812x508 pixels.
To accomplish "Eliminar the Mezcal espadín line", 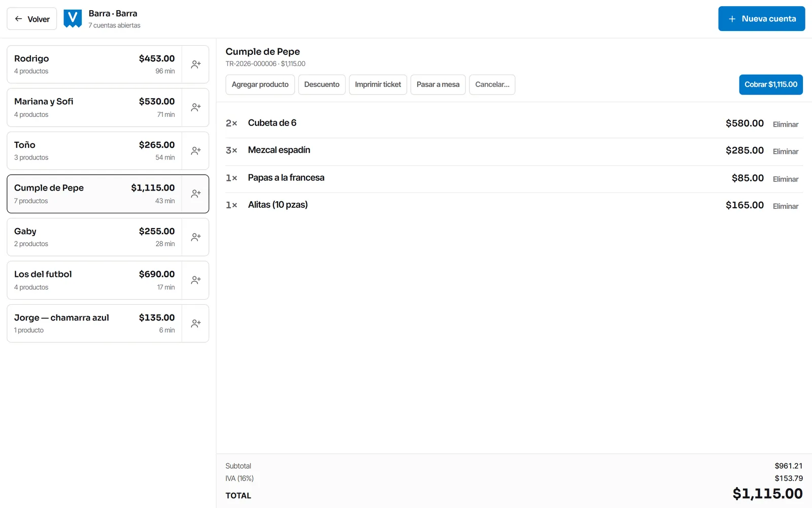I will 786,151.
